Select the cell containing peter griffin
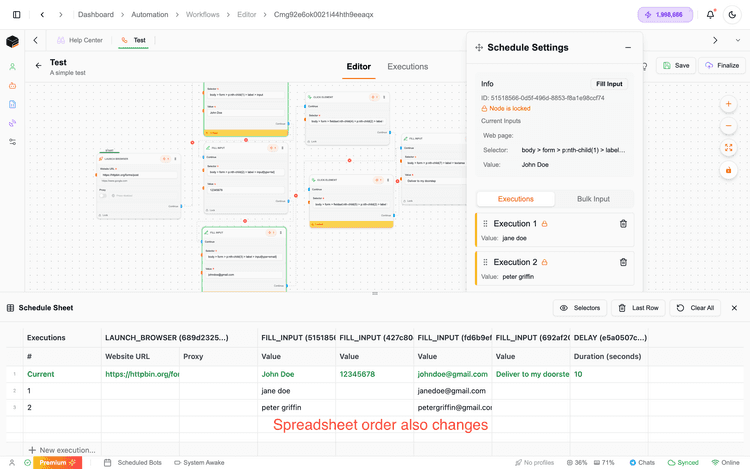Image resolution: width=750 pixels, height=469 pixels. [297, 407]
